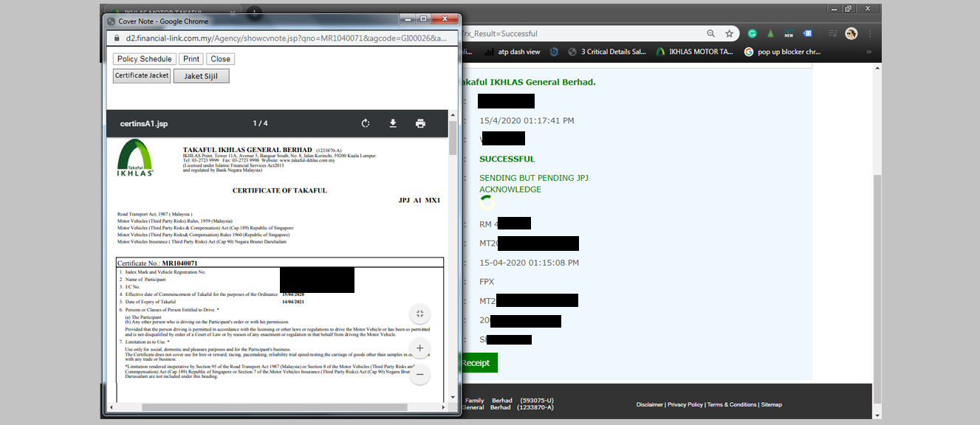Click the SUCCESSFUL status text
This screenshot has height=425, width=980.
pos(507,159)
